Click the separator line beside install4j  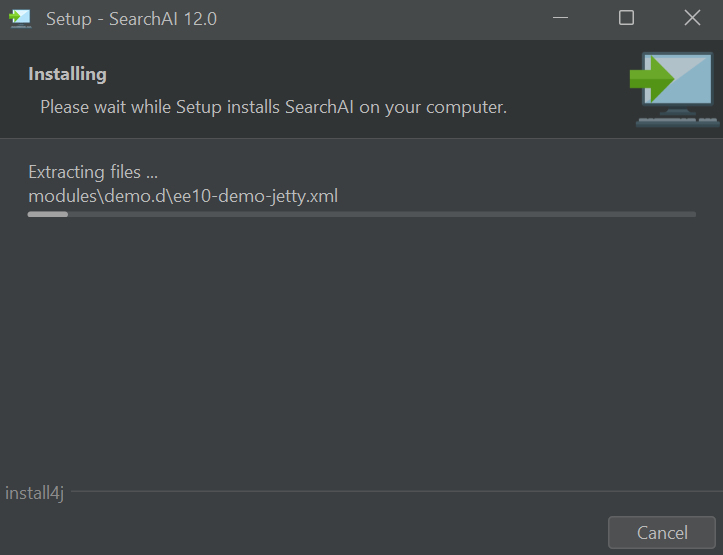coord(390,492)
